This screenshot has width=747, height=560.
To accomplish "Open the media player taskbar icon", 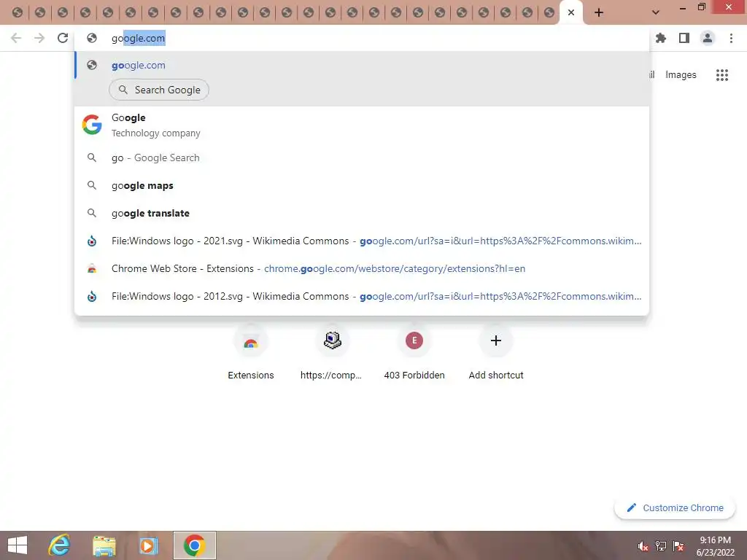I will pos(148,545).
